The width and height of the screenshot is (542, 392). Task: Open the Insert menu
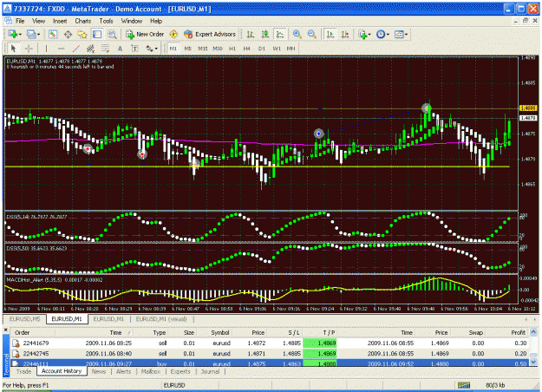click(x=60, y=21)
